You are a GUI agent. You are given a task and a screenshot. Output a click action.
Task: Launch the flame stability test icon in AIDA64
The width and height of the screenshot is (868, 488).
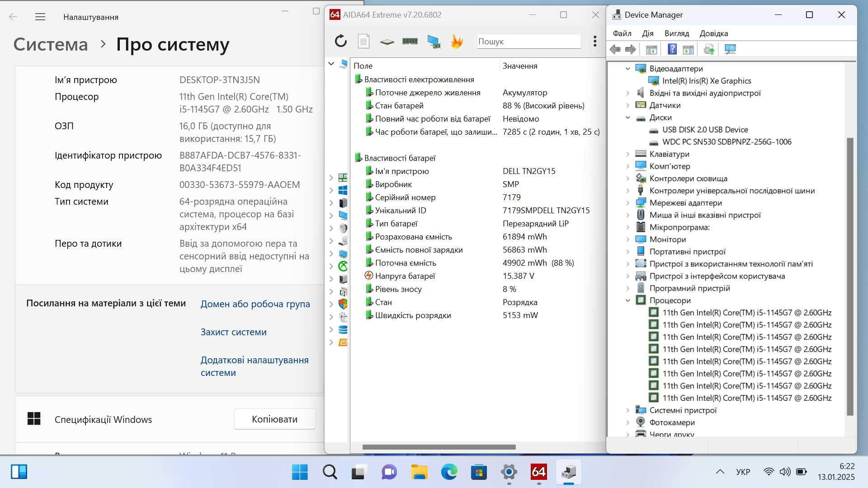pos(457,42)
